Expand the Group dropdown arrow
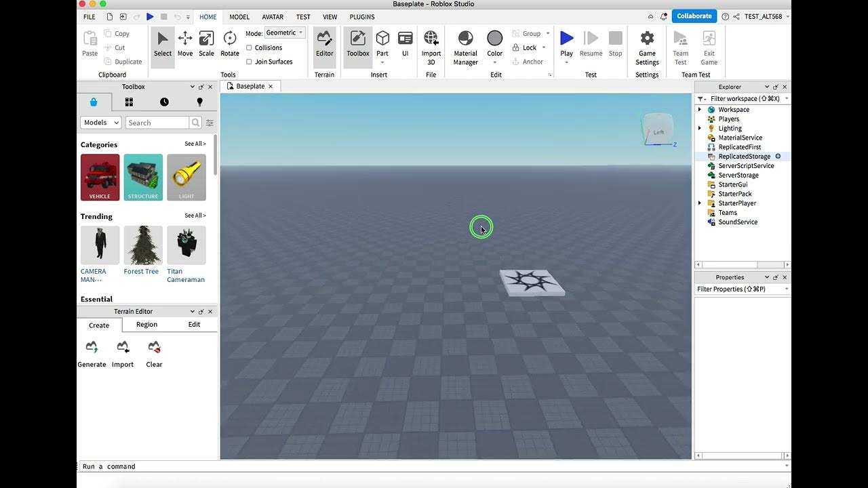Image resolution: width=868 pixels, height=488 pixels. pos(548,33)
